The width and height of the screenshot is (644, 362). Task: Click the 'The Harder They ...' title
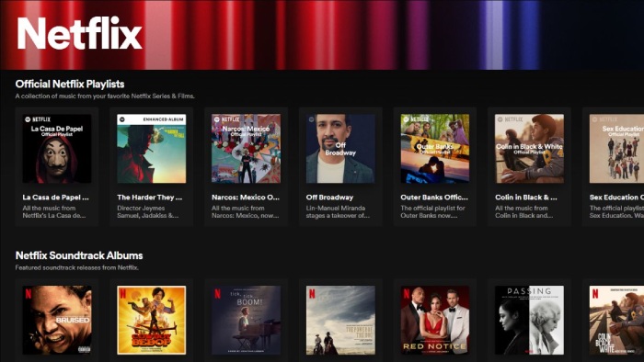tap(149, 198)
